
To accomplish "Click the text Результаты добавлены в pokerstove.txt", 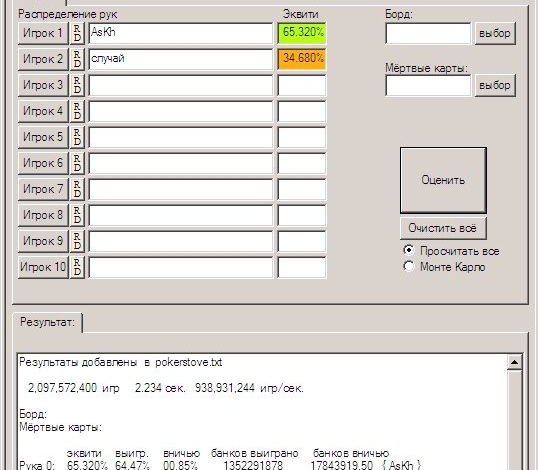I will [x=121, y=362].
